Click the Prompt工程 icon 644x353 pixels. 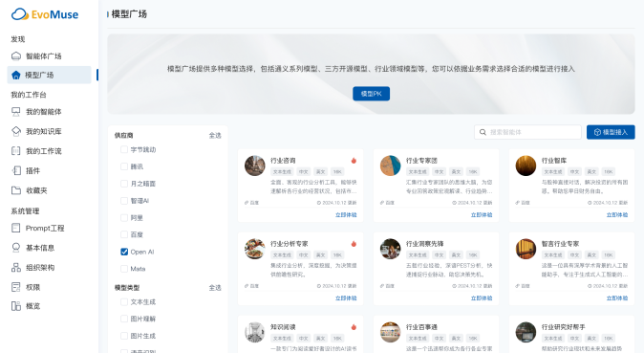tap(16, 228)
